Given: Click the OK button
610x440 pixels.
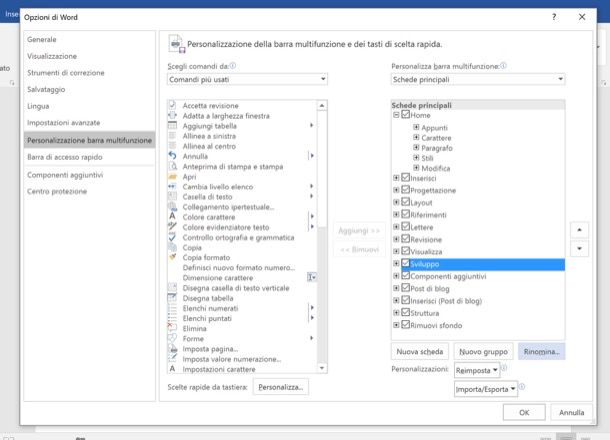Looking at the screenshot, I should (x=524, y=412).
